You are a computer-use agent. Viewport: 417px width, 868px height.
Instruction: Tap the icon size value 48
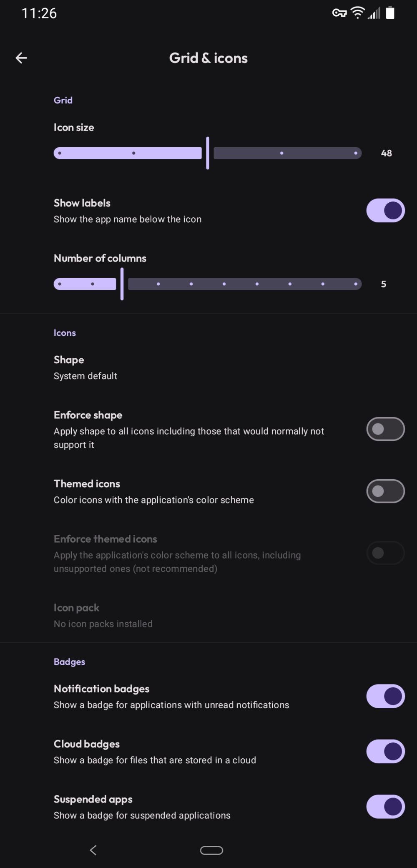pyautogui.click(x=386, y=153)
